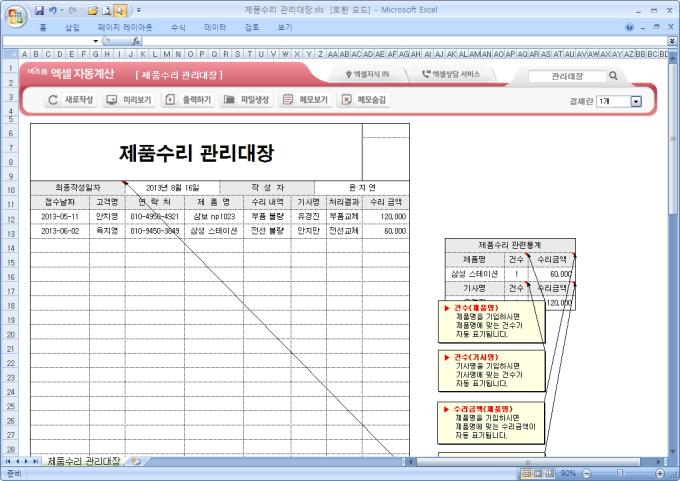Open the 보기 ribbon tab
Screen dimensions: 680x481
[284, 27]
